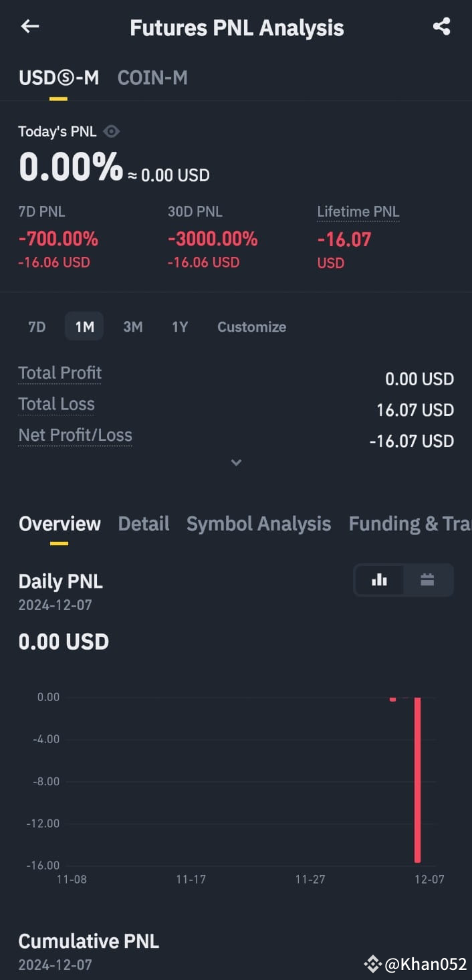
Task: Toggle Today's PNL visibility eye
Action: tap(112, 131)
